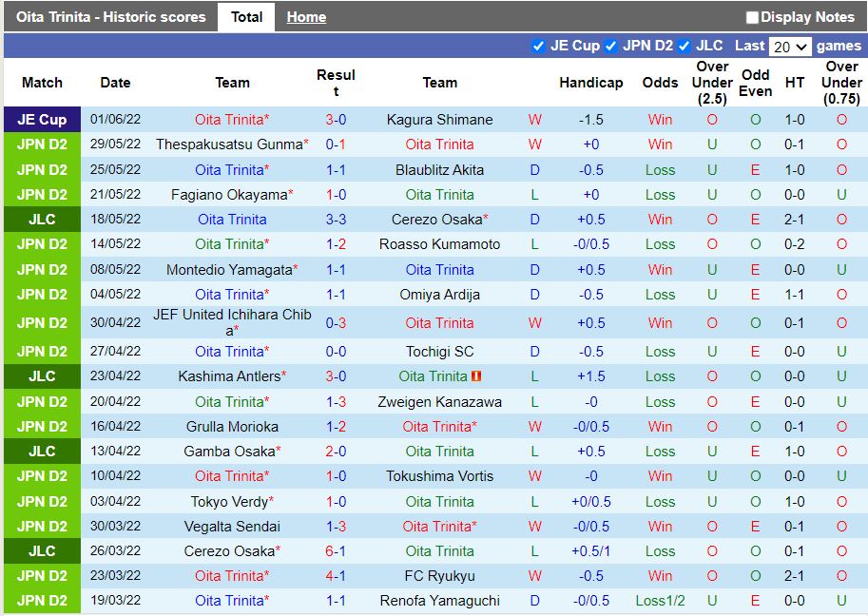Open Kashima Antlers team link

[x=229, y=376]
